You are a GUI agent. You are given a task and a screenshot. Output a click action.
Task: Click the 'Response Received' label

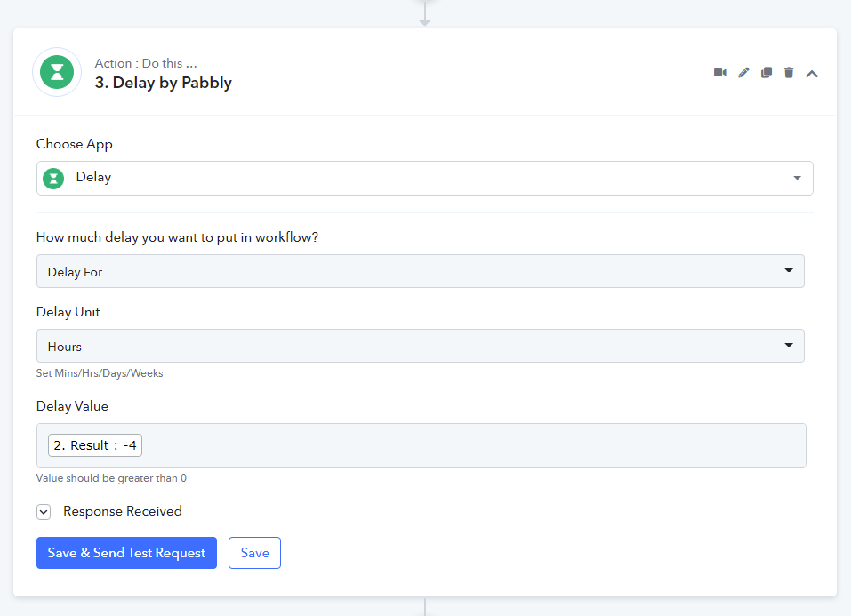123,511
